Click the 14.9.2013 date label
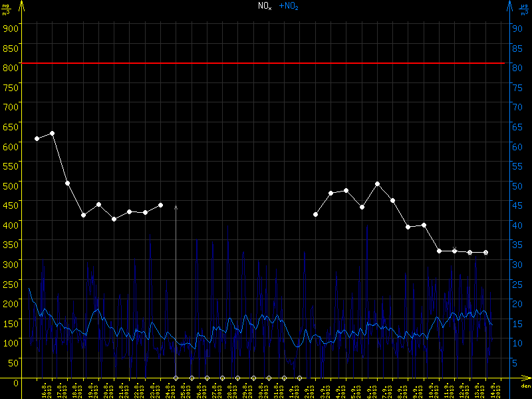The image size is (532, 399). pos(493,390)
